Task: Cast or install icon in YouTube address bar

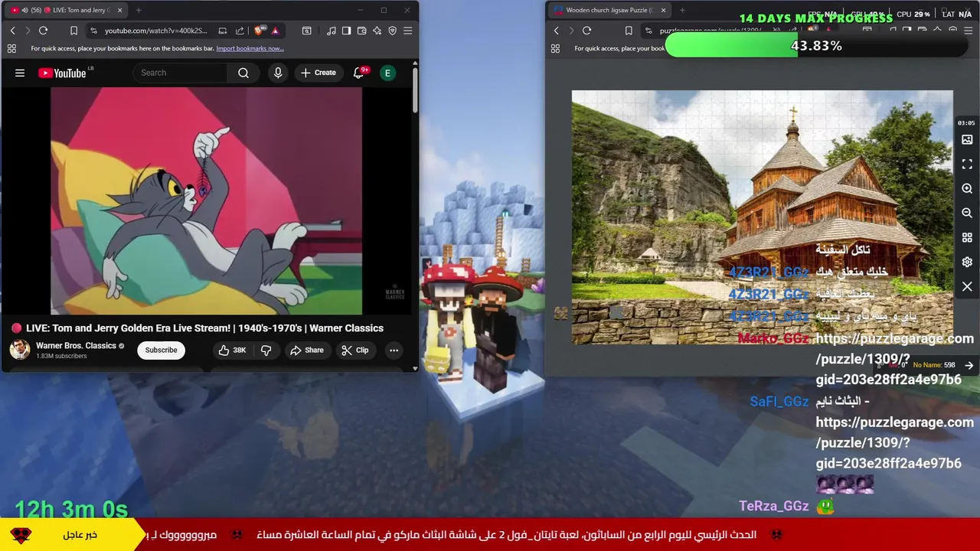Action: [222, 31]
